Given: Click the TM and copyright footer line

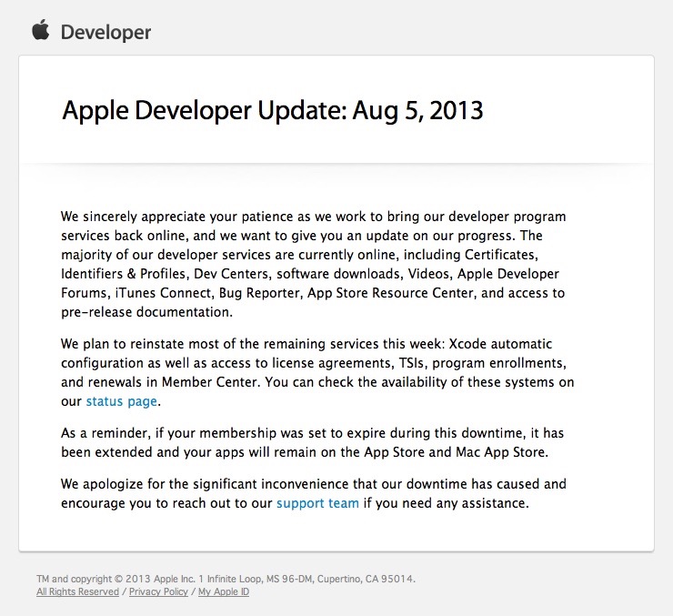Looking at the screenshot, I should (x=226, y=579).
